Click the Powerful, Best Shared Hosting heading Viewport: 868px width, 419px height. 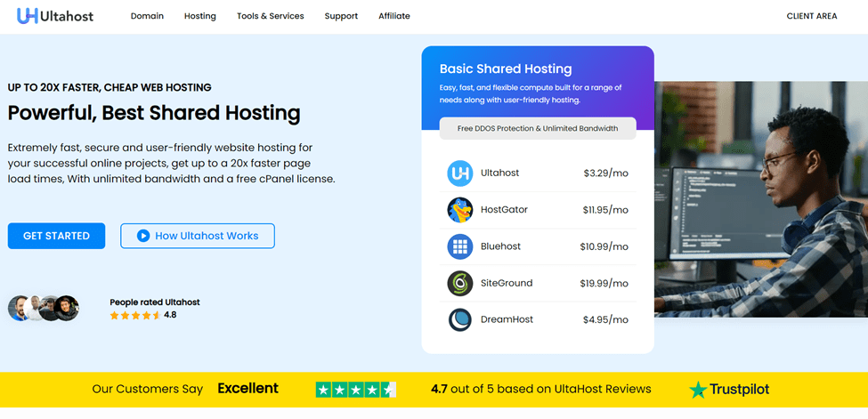click(154, 113)
